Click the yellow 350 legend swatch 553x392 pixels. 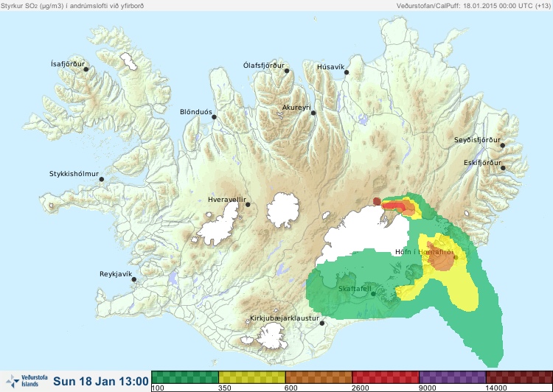coord(252,377)
